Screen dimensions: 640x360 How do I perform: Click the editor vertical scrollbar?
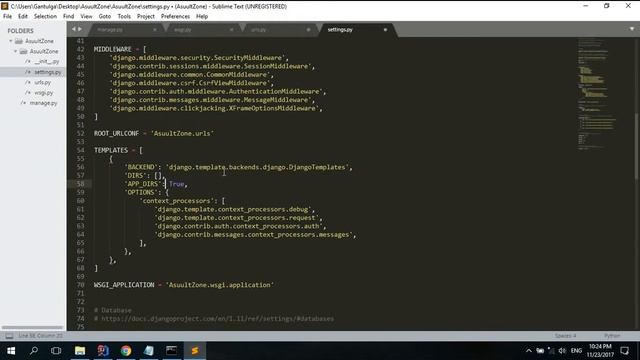[637, 147]
